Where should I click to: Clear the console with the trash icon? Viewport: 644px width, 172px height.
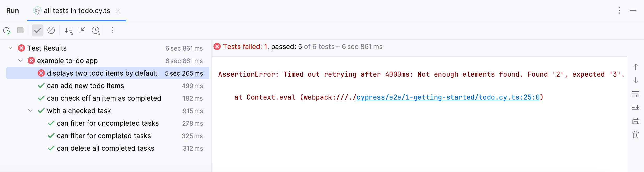point(636,134)
